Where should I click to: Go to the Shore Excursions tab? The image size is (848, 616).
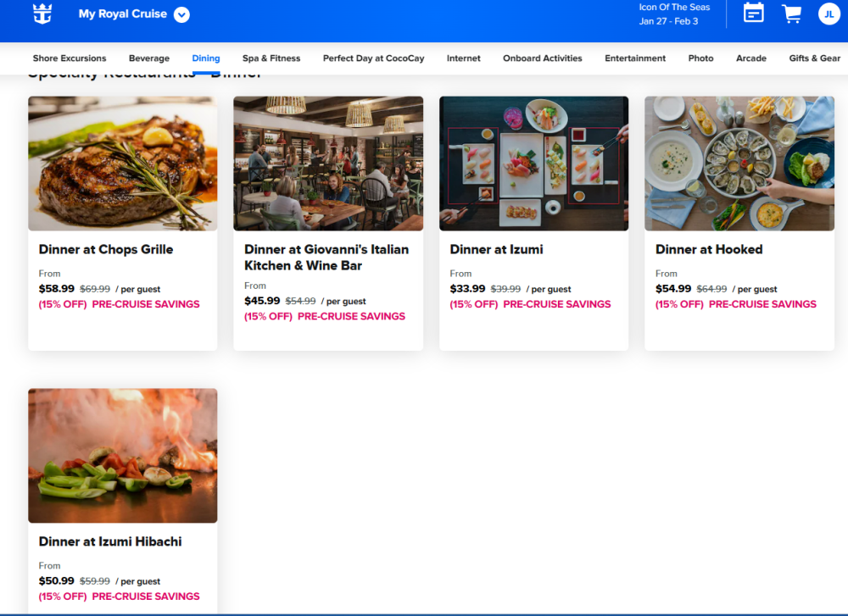click(x=70, y=58)
